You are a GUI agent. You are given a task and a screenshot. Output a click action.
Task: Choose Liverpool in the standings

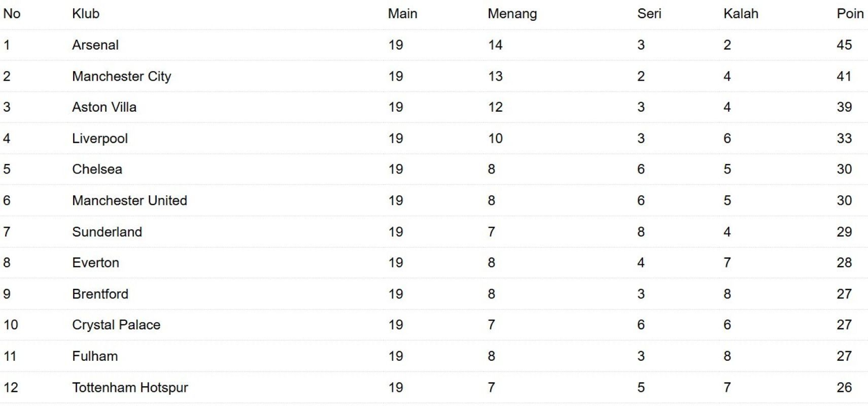click(x=100, y=139)
